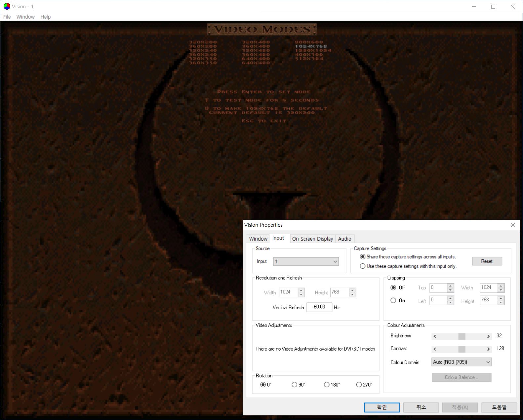
Task: Click the Colour Balance button
Action: pyautogui.click(x=462, y=377)
